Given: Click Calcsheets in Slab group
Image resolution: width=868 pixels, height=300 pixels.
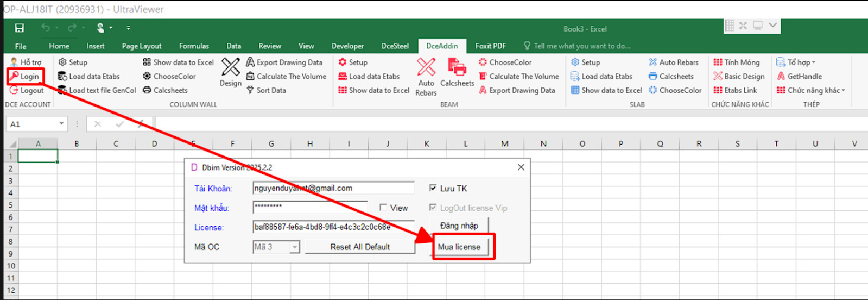Looking at the screenshot, I should click(x=671, y=77).
